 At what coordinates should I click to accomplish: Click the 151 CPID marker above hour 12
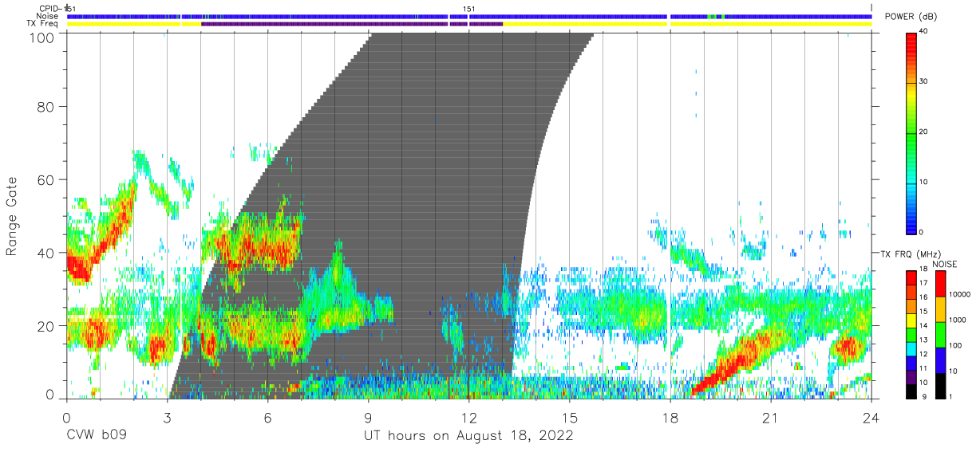coord(469,9)
